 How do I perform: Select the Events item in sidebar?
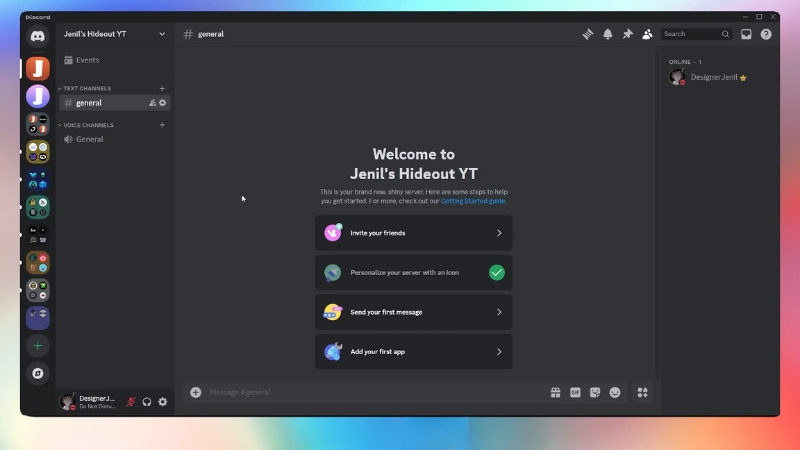[87, 60]
